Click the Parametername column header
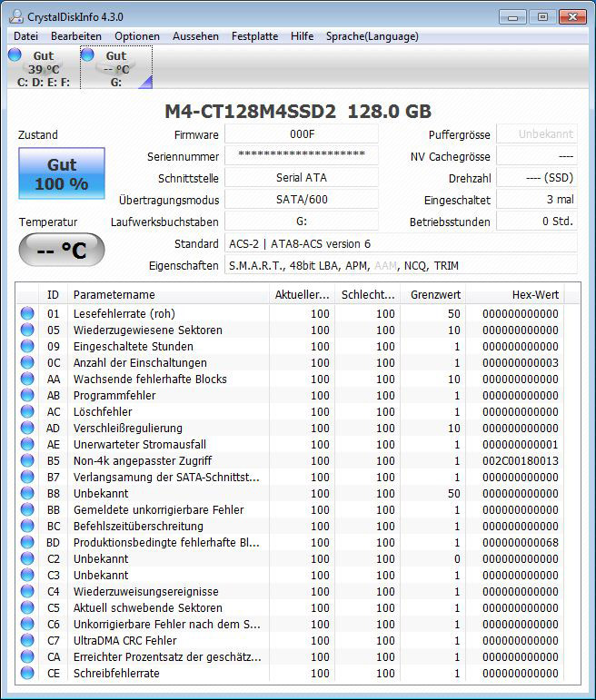The height and width of the screenshot is (700, 596). (x=168, y=295)
